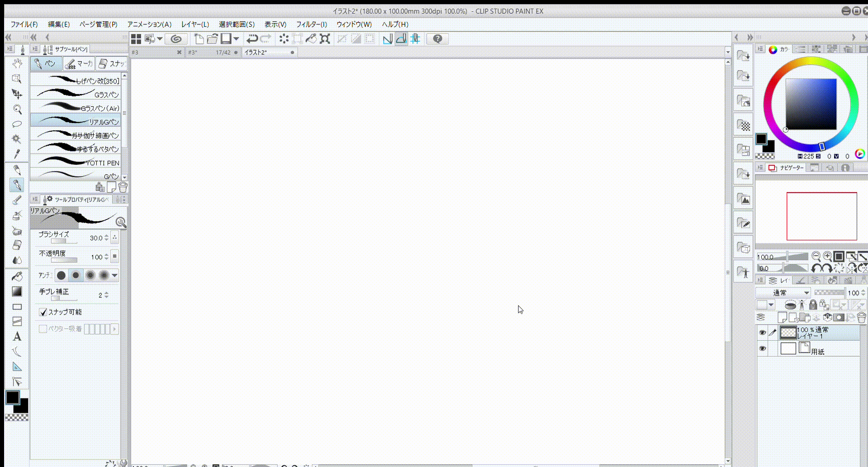Open CLIP STUDIO spiral icon
Screen dimensions: 868x467
(176, 39)
